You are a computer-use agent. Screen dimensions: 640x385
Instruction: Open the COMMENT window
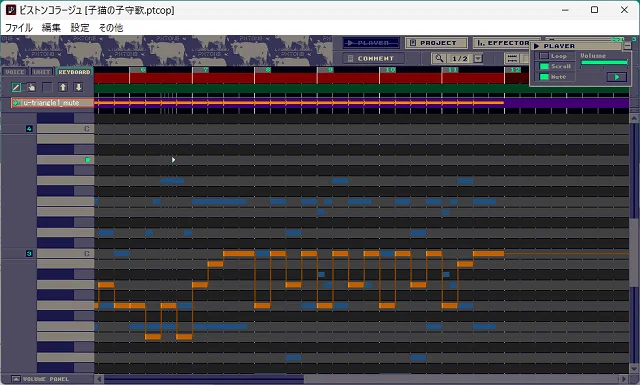pos(374,58)
